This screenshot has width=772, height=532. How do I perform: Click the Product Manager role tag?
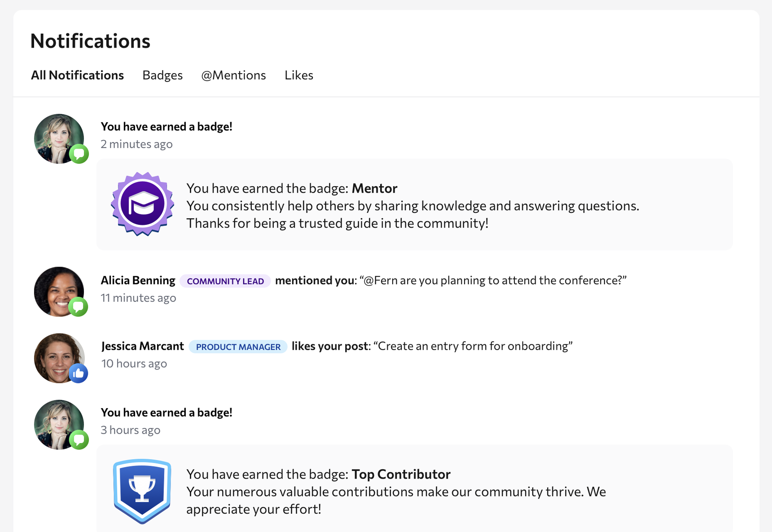238,347
